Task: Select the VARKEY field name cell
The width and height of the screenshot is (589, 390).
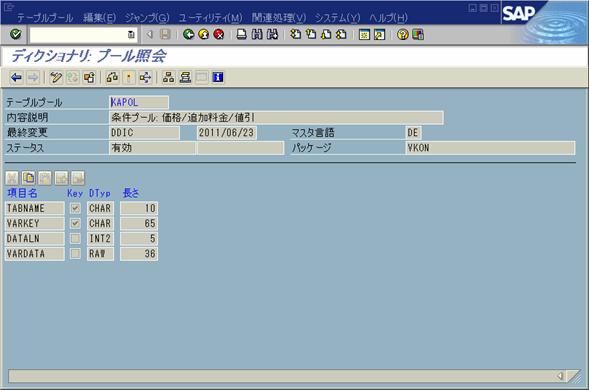Action: (35, 223)
